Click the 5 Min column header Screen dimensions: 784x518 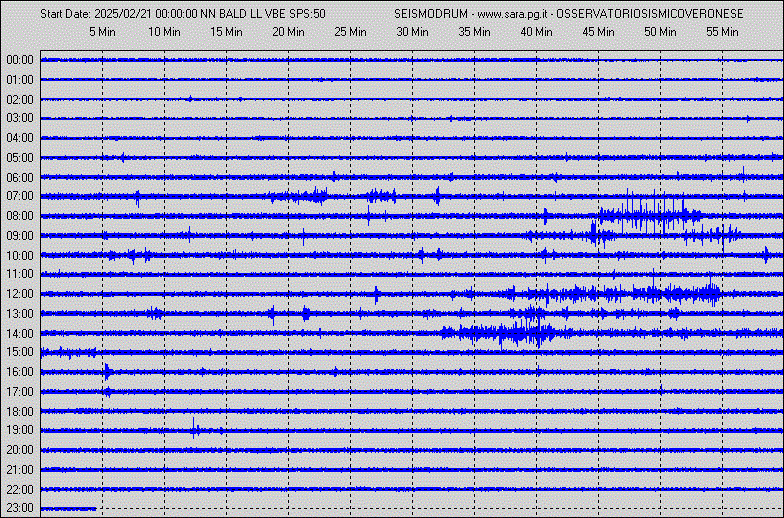tap(102, 32)
